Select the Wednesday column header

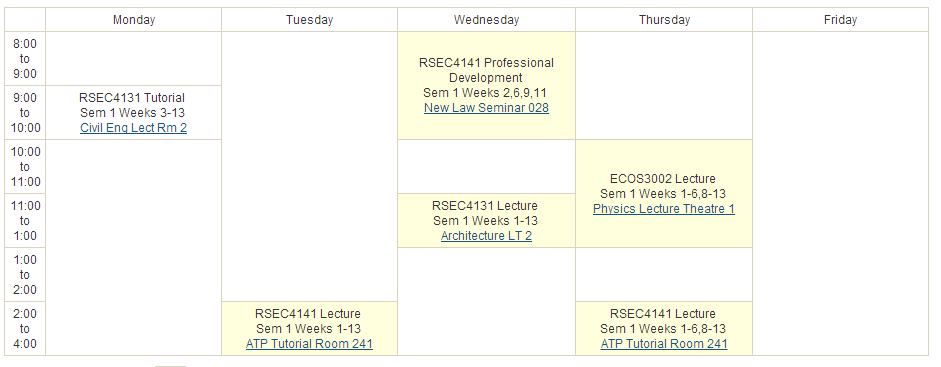pyautogui.click(x=486, y=20)
